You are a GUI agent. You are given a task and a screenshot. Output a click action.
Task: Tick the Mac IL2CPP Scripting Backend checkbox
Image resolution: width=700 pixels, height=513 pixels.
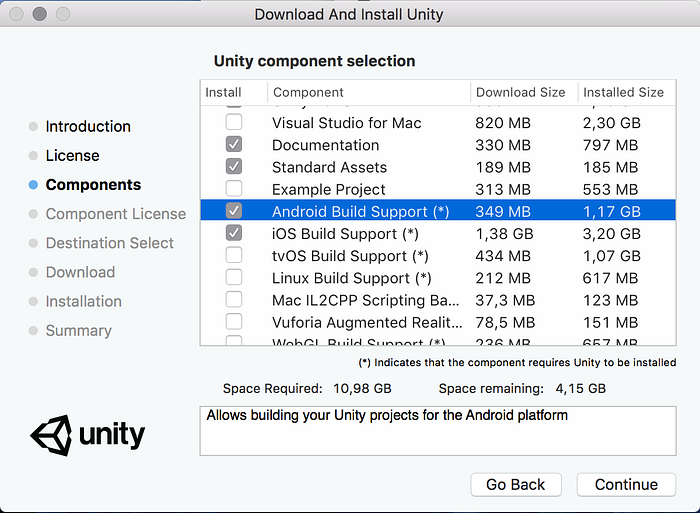click(x=234, y=299)
